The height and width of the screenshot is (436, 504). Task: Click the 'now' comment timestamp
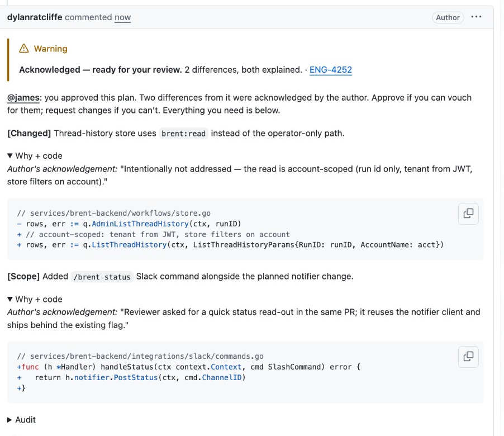[x=123, y=17]
